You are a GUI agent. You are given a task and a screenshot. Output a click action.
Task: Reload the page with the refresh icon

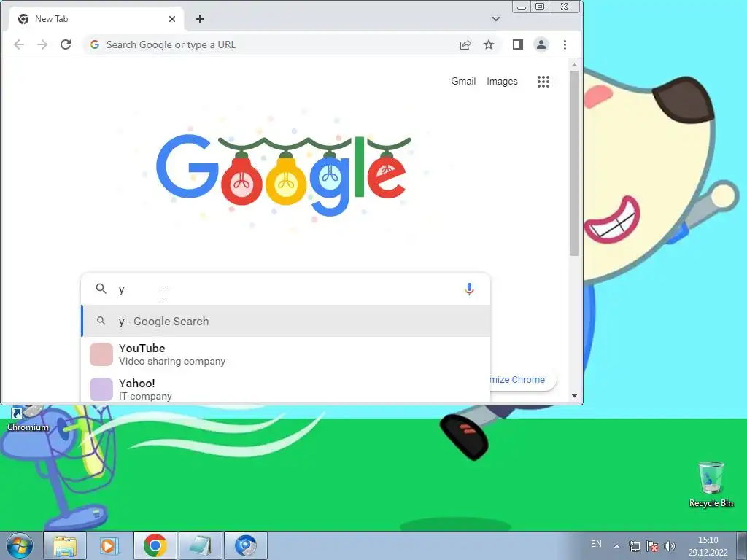pos(66,44)
